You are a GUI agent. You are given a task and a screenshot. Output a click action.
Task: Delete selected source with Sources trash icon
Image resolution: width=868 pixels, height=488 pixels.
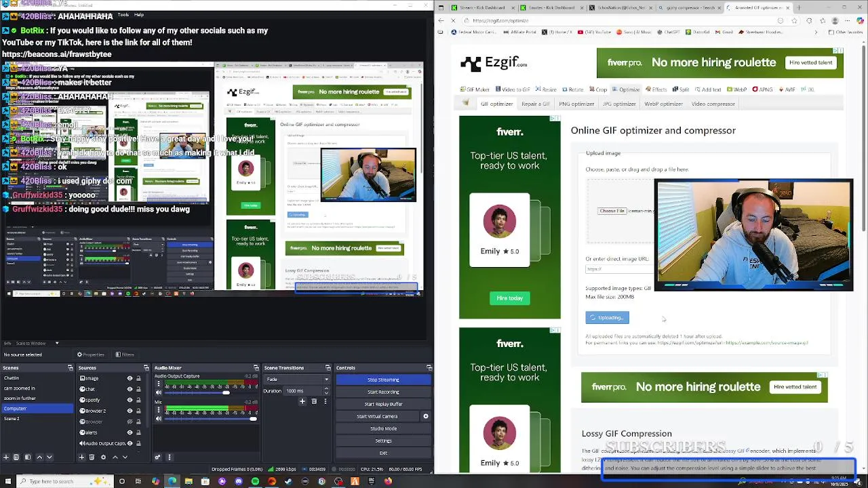click(x=92, y=457)
